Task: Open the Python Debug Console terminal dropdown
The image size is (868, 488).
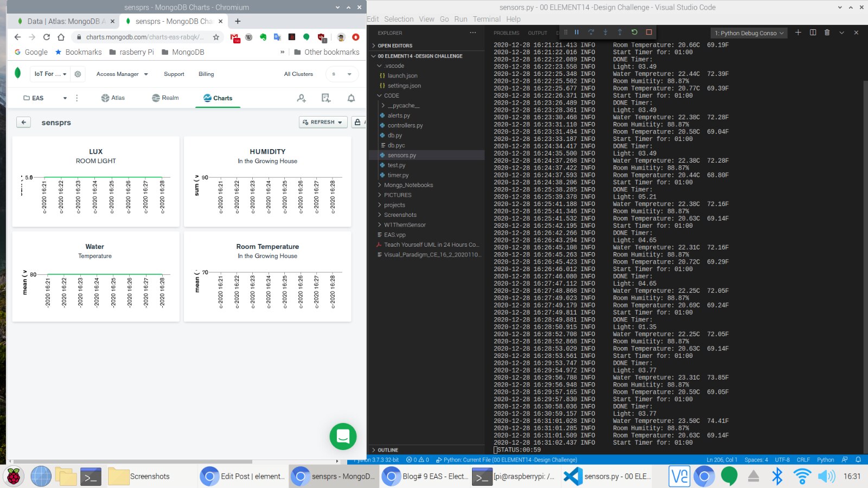Action: (749, 33)
